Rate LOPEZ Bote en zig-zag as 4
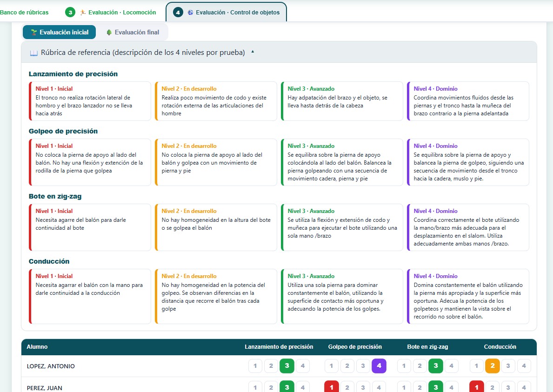The width and height of the screenshot is (553, 392). tap(452, 366)
